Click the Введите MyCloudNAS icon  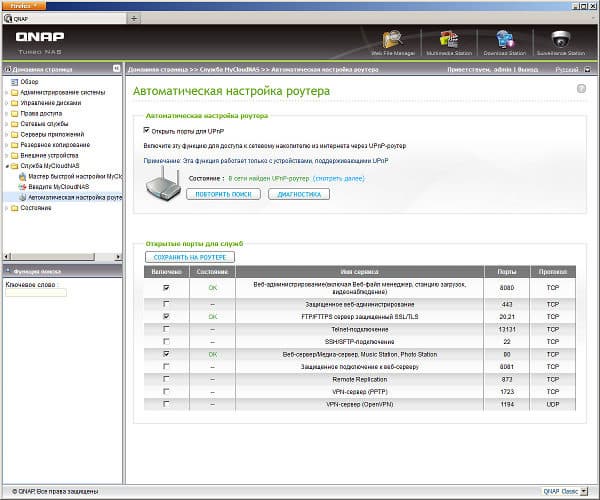coord(23,187)
